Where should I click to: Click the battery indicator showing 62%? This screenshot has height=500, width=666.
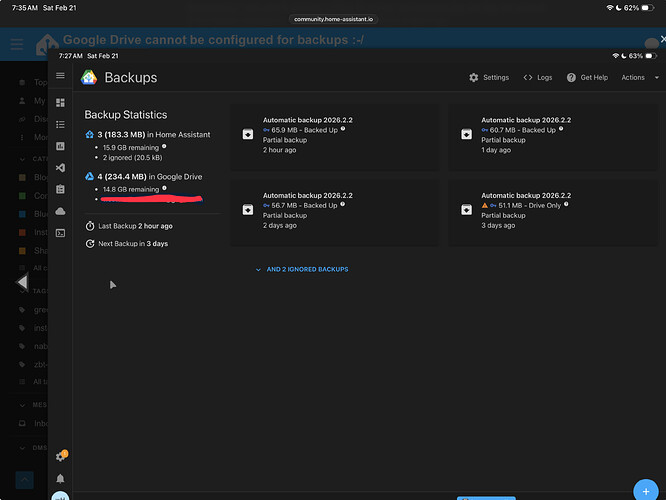pyautogui.click(x=639, y=8)
